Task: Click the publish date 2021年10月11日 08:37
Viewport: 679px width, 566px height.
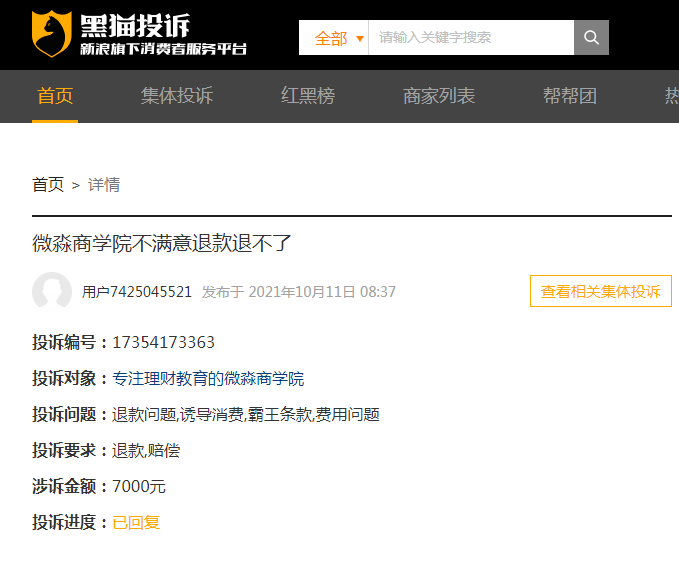Action: pyautogui.click(x=322, y=292)
